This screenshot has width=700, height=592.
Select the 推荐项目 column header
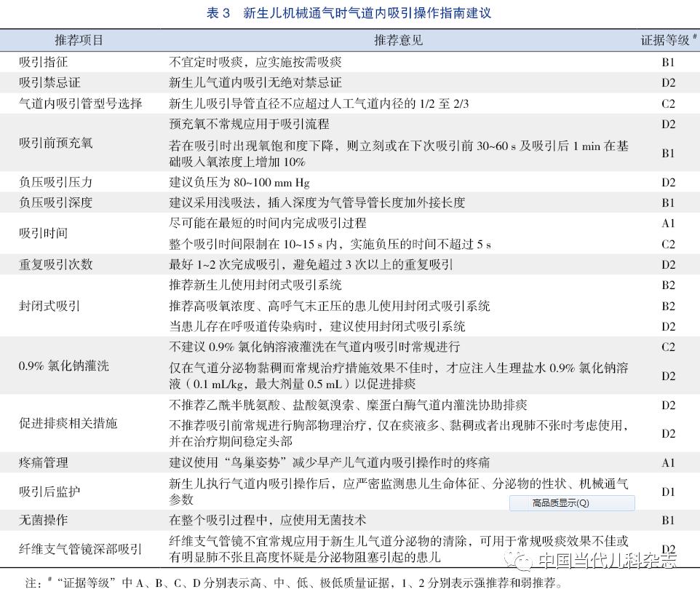pos(79,40)
